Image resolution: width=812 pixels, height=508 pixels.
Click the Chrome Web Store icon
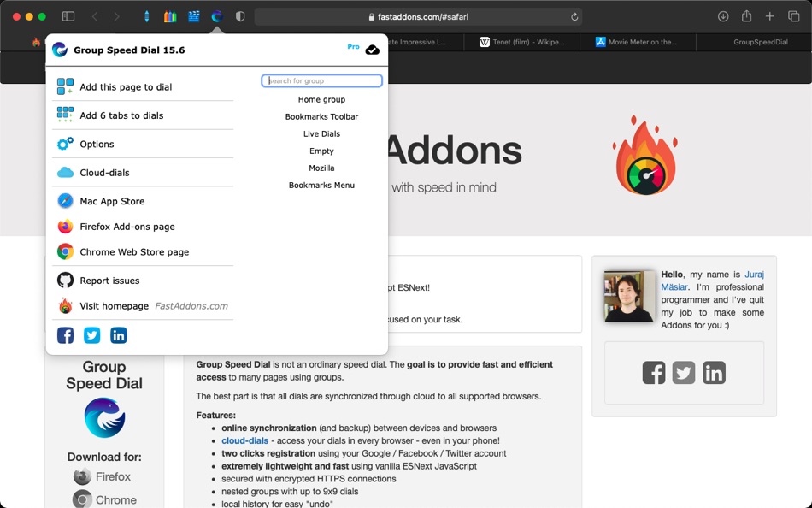pos(65,252)
